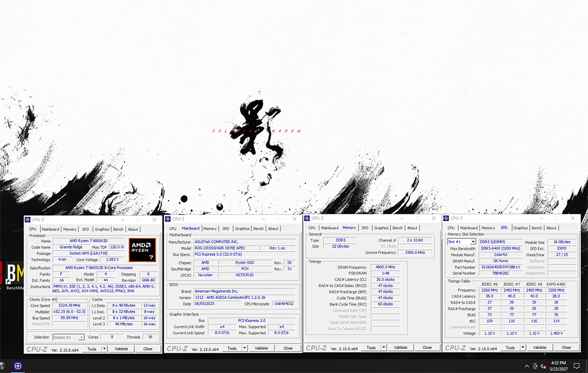The height and width of the screenshot is (373, 588).
Task: Click Validate in the Mainboard-tab window
Action: click(262, 348)
